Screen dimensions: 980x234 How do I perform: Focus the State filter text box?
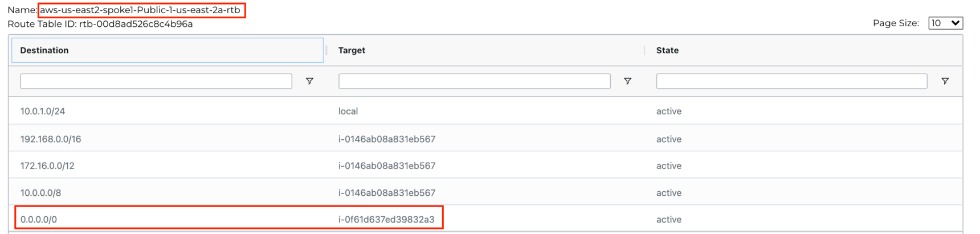click(x=791, y=81)
